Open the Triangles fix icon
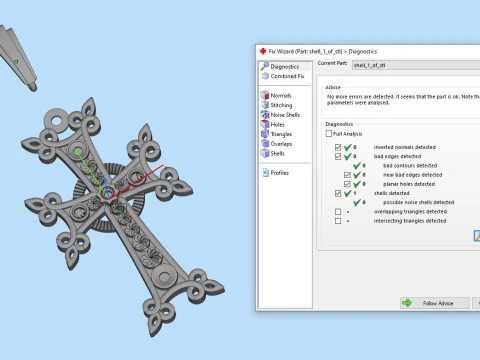480x360 pixels. pyautogui.click(x=265, y=134)
